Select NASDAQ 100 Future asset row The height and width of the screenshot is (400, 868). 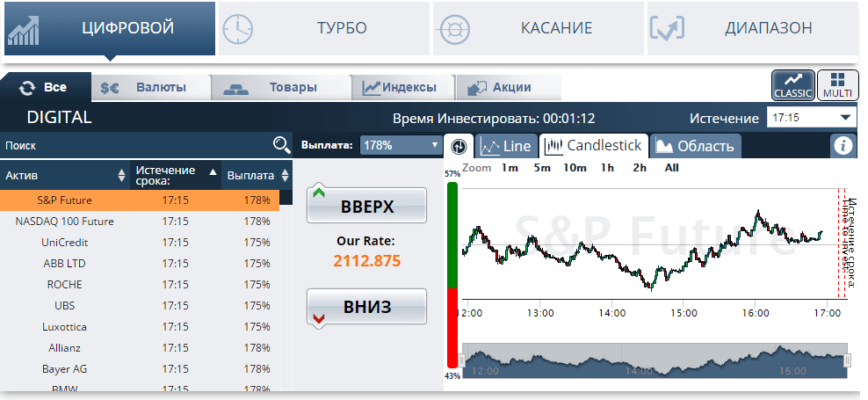pyautogui.click(x=65, y=221)
